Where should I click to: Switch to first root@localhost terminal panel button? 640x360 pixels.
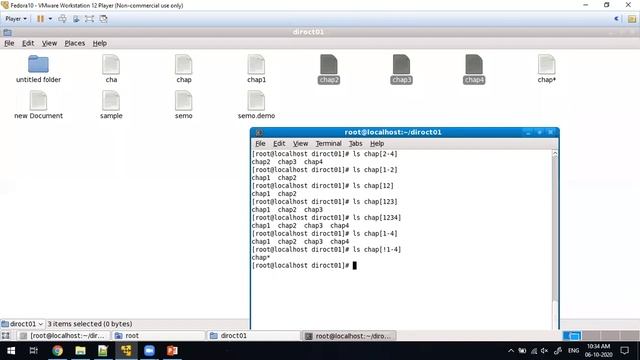pos(64,336)
